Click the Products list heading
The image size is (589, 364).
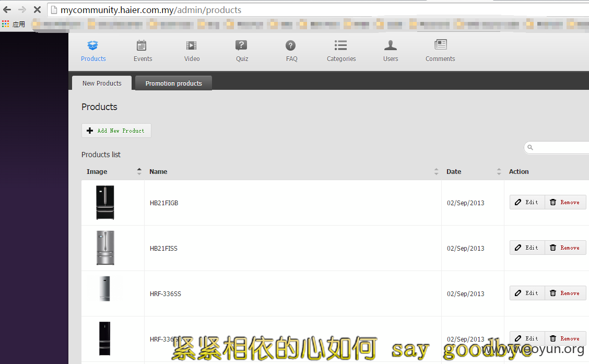pos(101,155)
